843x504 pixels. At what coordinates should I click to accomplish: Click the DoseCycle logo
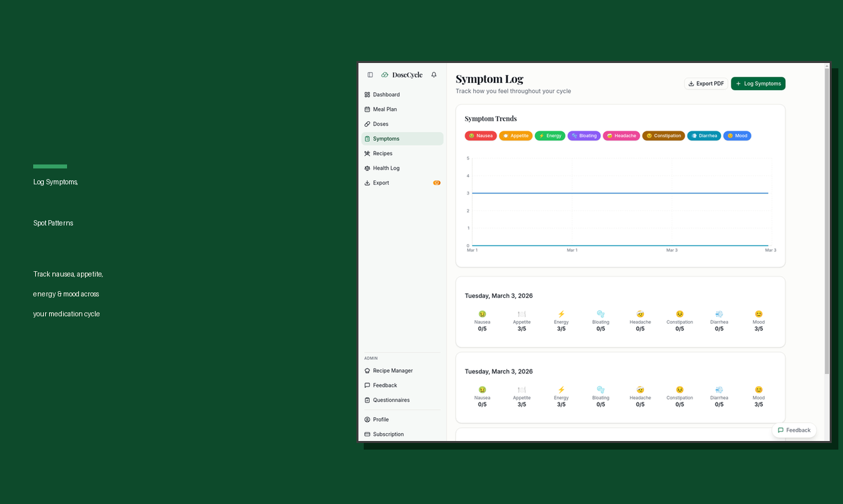pos(402,75)
